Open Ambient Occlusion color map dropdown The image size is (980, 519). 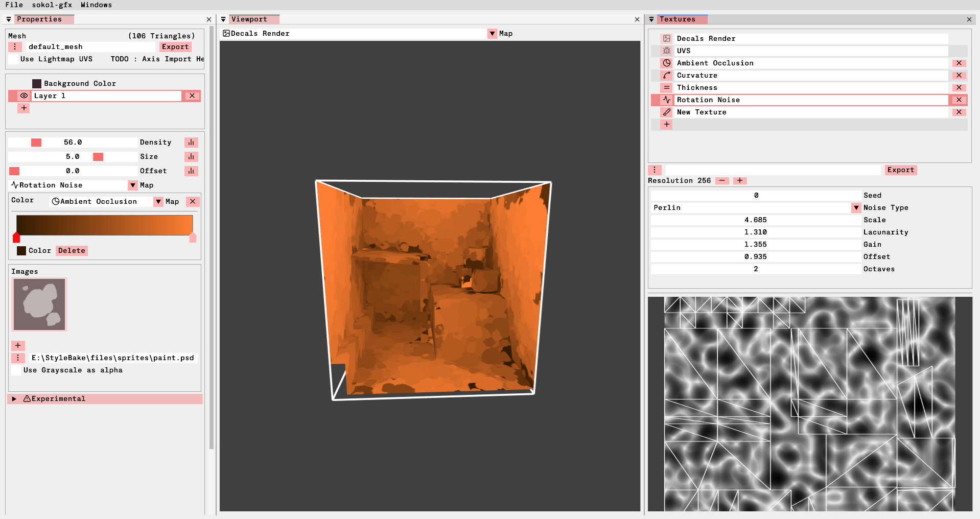(158, 201)
